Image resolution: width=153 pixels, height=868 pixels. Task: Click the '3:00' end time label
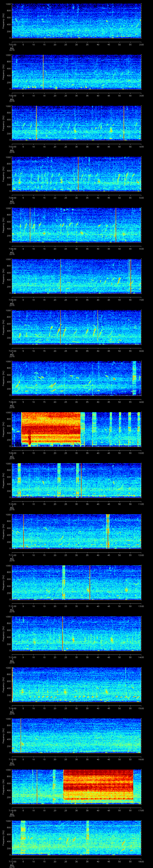141,96
